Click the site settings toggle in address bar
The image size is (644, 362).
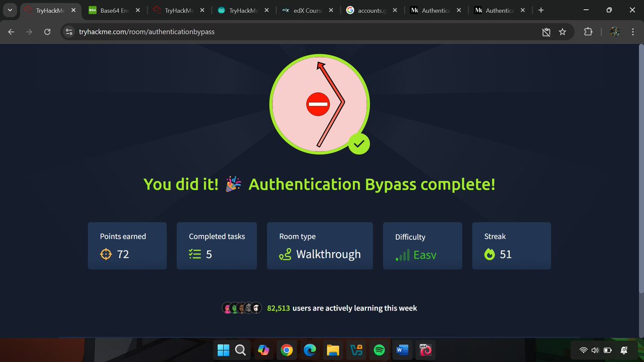tap(69, 32)
